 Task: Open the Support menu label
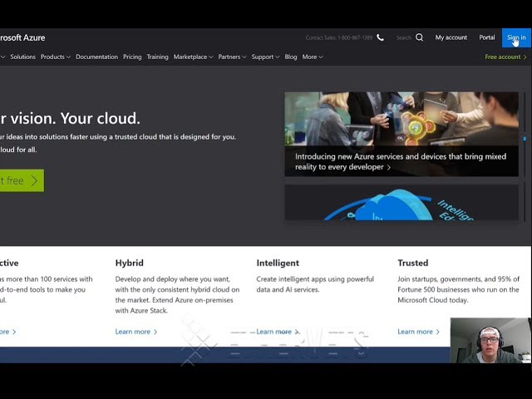pos(263,57)
